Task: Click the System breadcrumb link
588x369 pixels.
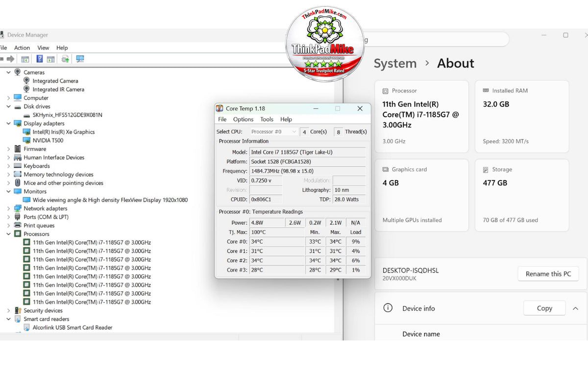Action: [x=395, y=64]
